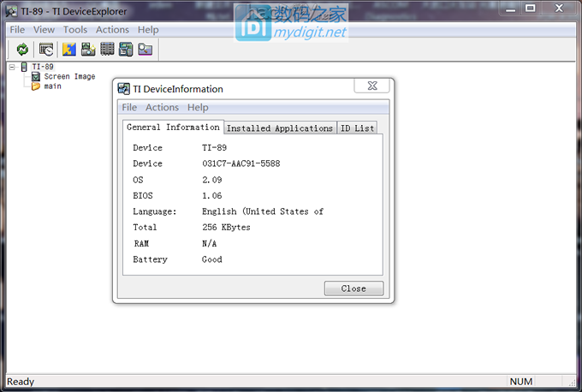
Task: Click the blue and yellow toolbar icon
Action: (70, 50)
